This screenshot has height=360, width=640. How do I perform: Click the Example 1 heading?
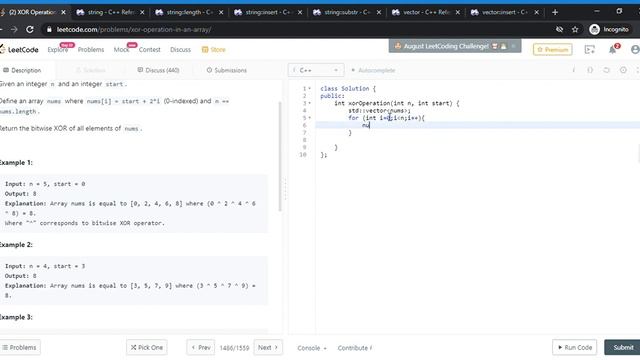pos(16,162)
